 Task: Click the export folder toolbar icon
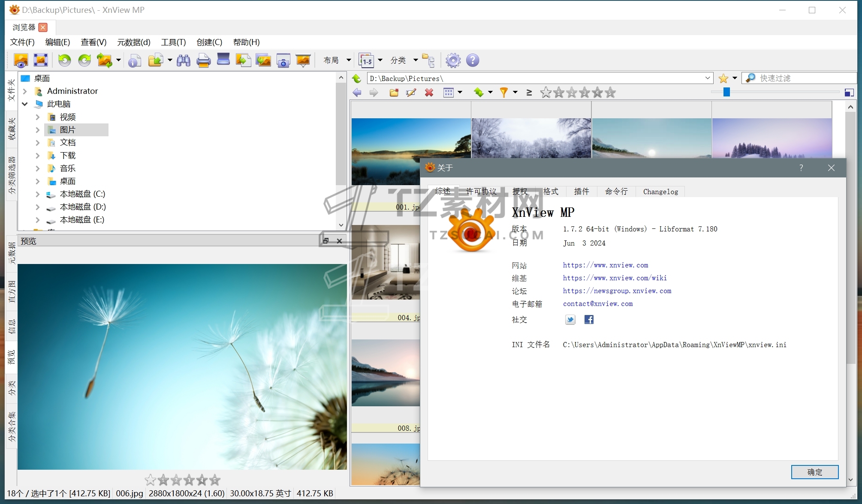click(156, 60)
